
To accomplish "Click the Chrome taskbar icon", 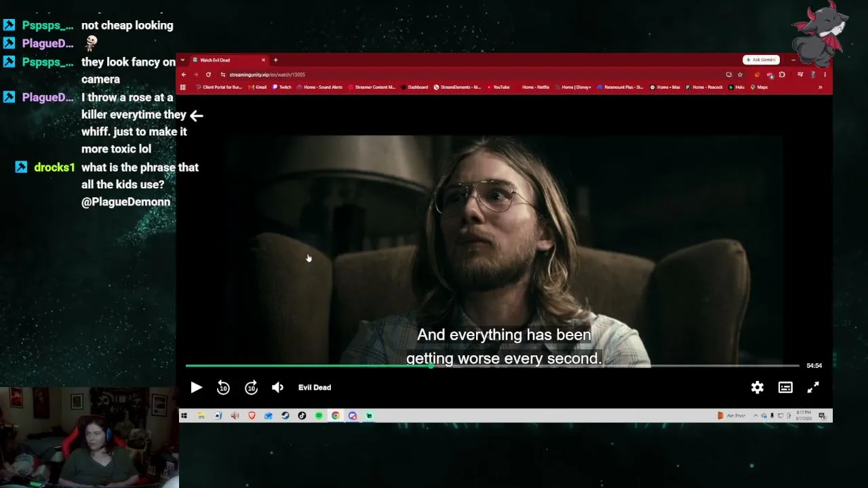I will [336, 416].
